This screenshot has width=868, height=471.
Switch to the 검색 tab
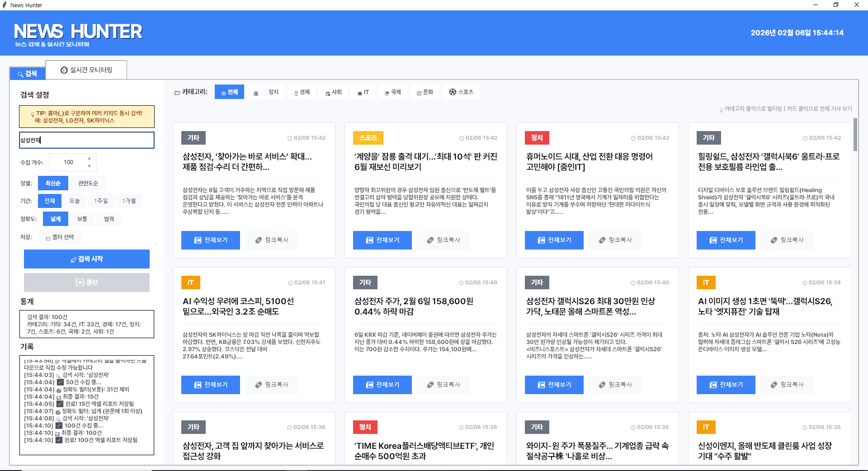pyautogui.click(x=28, y=73)
